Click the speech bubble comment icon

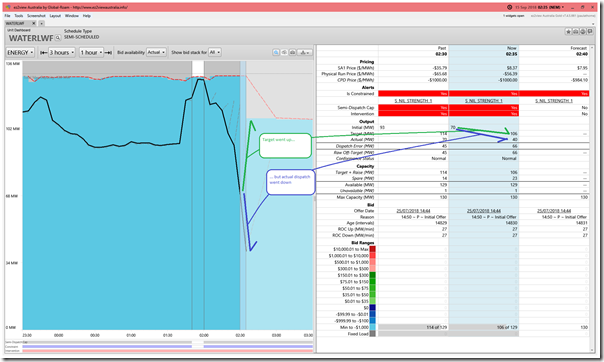point(590,32)
